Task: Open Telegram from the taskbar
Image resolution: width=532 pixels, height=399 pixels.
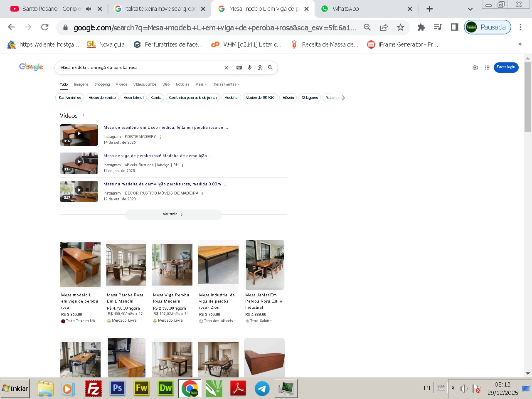Action: pyautogui.click(x=262, y=389)
